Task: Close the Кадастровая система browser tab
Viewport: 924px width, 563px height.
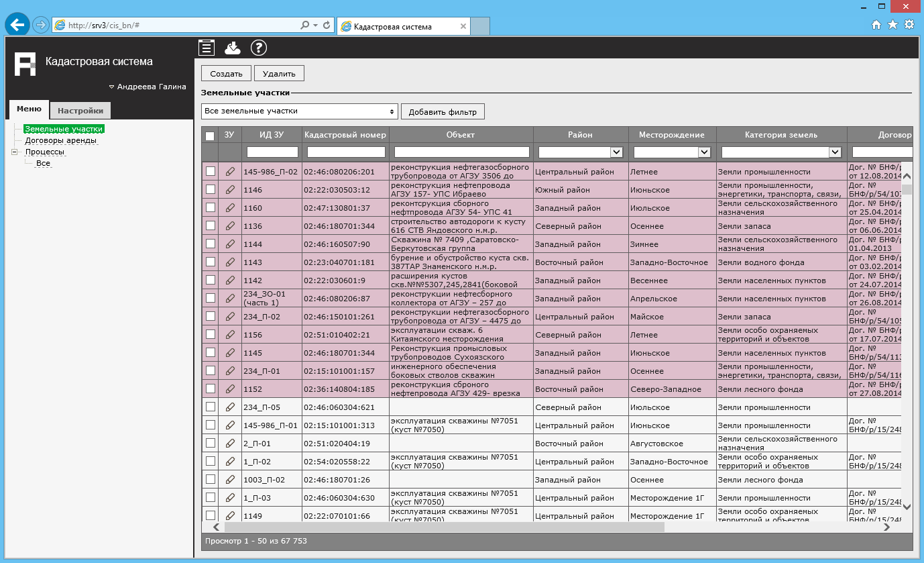Action: 463,27
